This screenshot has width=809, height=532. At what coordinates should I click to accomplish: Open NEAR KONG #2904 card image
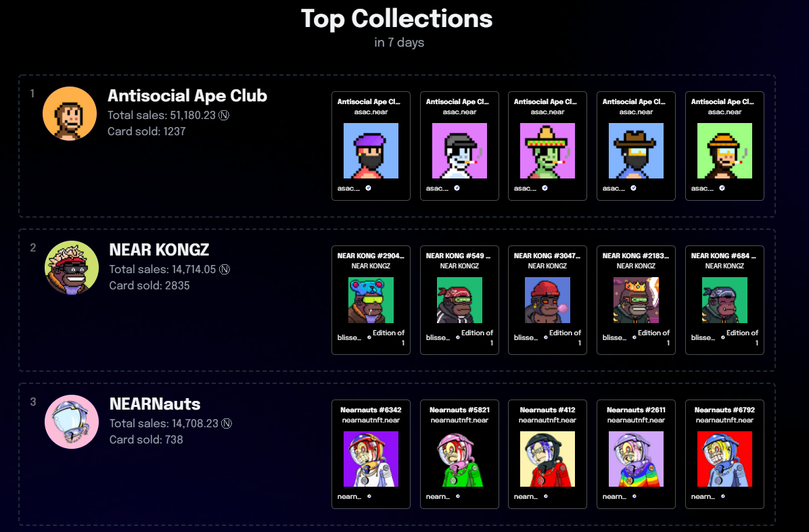(371, 300)
